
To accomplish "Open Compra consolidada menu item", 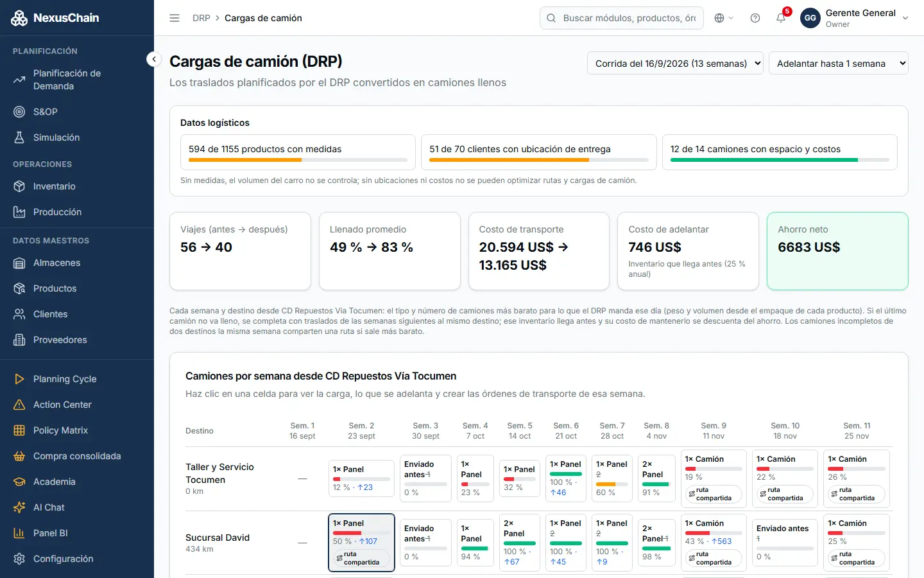I will tap(77, 456).
